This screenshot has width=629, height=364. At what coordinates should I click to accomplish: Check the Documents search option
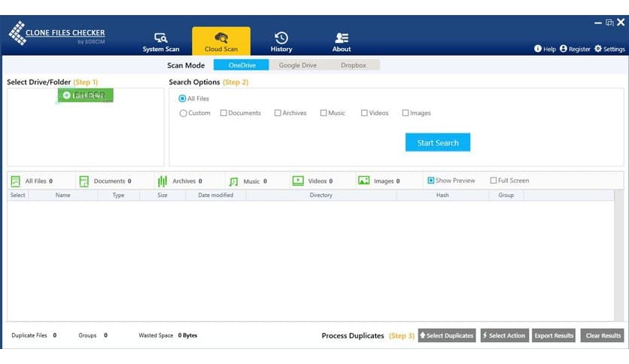point(223,113)
